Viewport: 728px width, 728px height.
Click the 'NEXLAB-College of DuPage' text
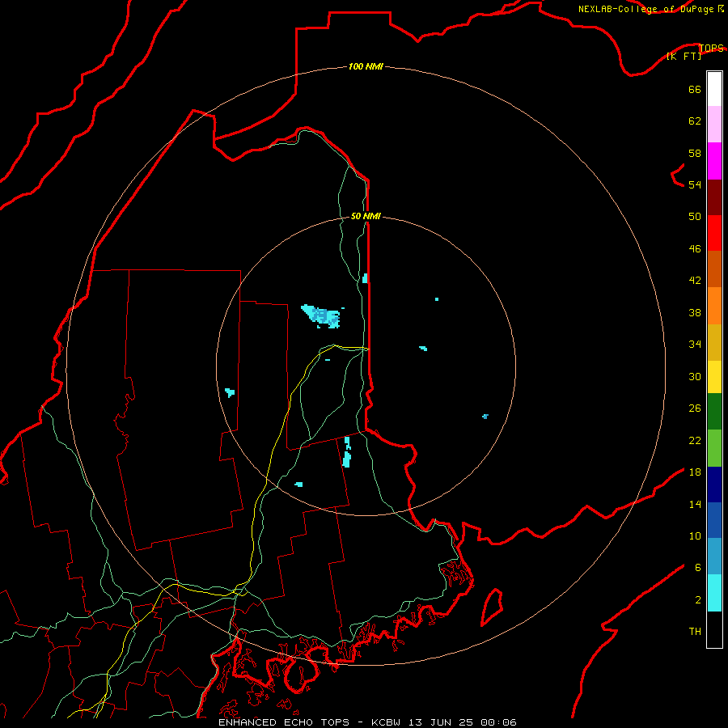(x=646, y=9)
